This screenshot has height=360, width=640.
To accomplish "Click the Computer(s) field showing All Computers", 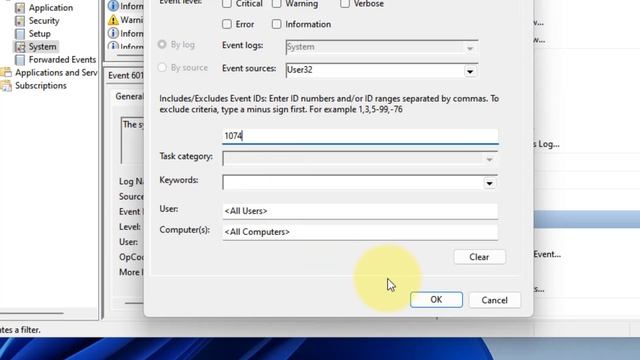I will [x=360, y=232].
